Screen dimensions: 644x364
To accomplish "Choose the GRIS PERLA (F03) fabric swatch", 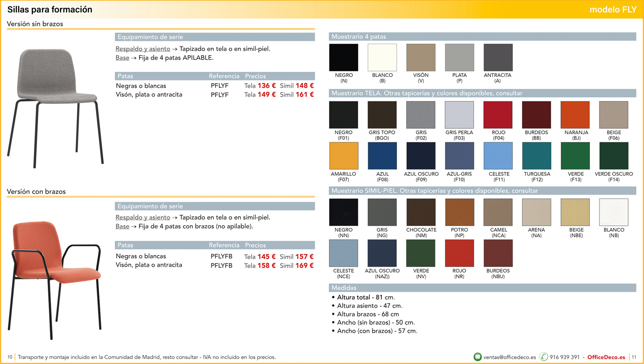I will 459,115.
